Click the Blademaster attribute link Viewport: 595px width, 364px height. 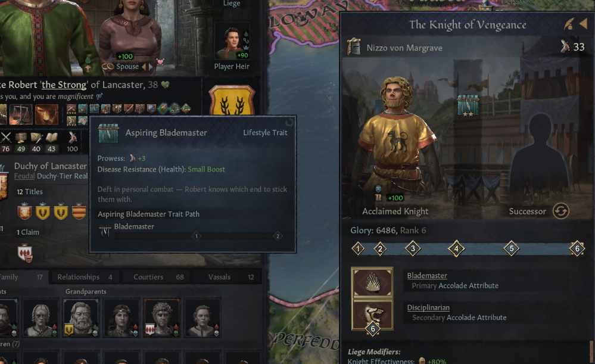click(x=427, y=276)
